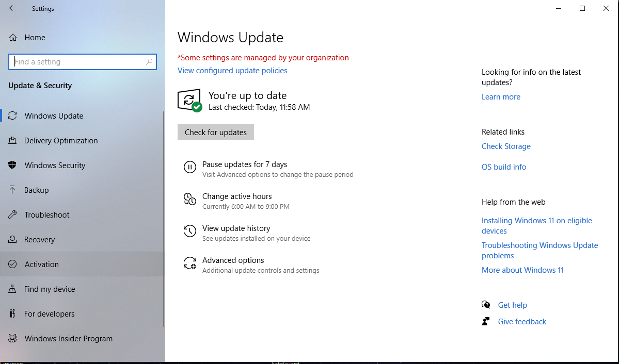Click the Get help link
619x364 pixels.
(x=513, y=305)
